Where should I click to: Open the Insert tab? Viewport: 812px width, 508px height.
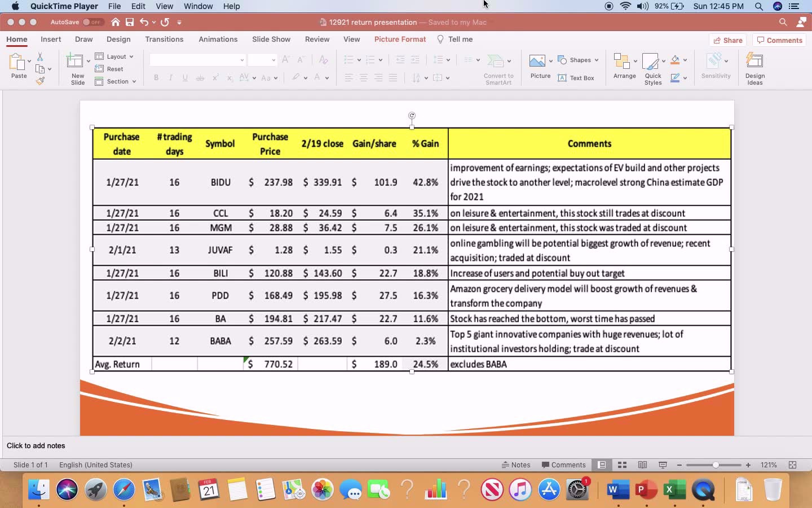51,40
